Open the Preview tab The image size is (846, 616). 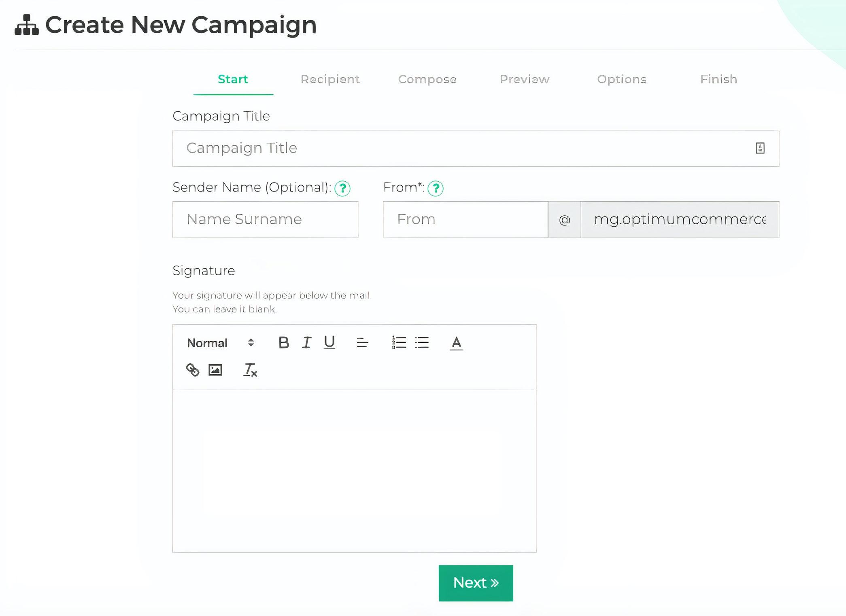click(525, 79)
